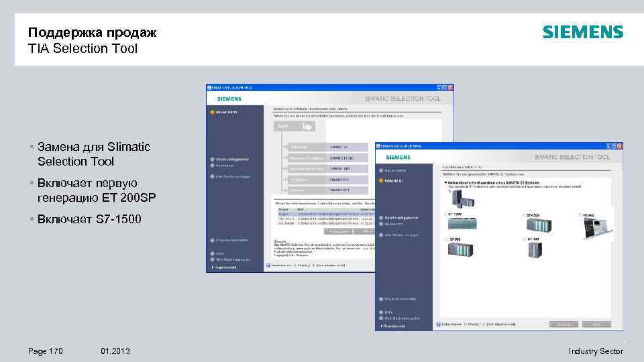Open Hilfe in the back window sidebar
Viewport: 644px width, 362px height.
click(x=217, y=253)
